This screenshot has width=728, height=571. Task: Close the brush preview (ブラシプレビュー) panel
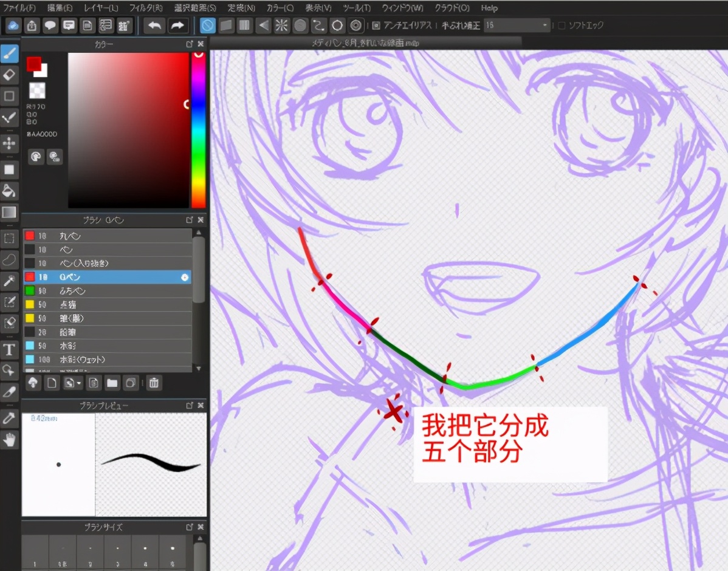pyautogui.click(x=201, y=405)
